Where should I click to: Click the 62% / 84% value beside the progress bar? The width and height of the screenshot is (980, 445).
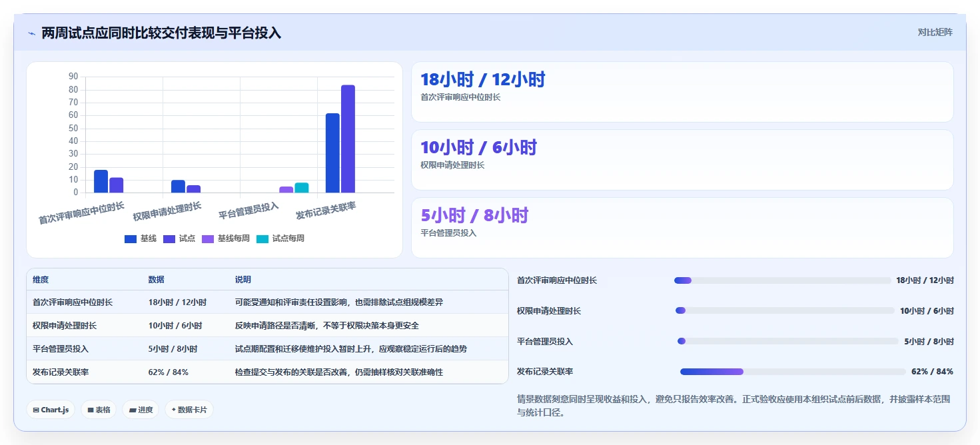pos(932,372)
